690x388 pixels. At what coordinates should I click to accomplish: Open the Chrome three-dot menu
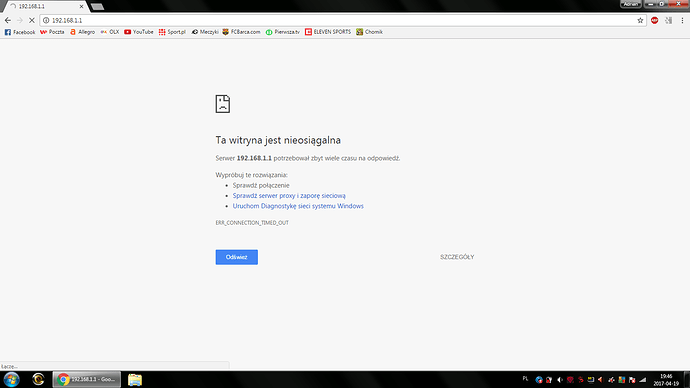683,20
